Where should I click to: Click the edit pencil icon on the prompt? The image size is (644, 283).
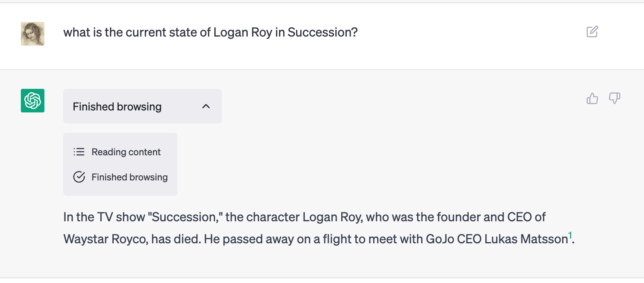click(x=593, y=32)
